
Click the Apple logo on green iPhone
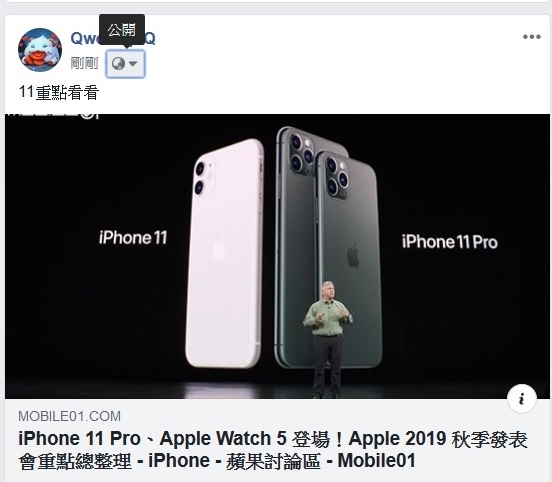(353, 256)
